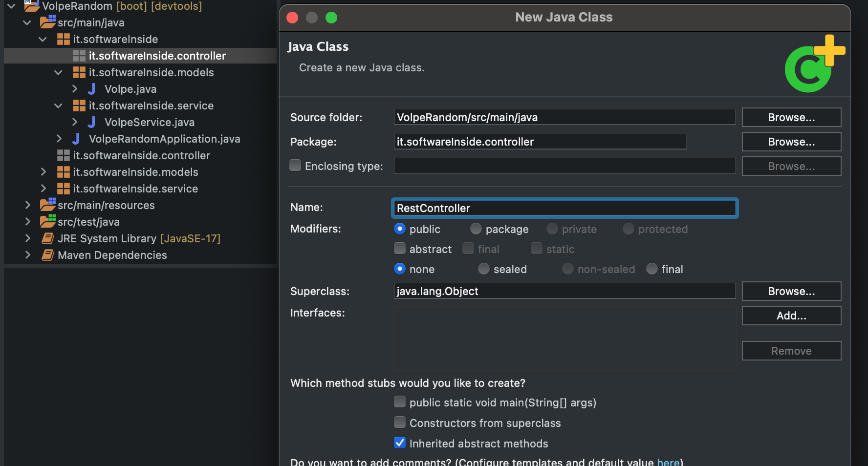Select the JRE System Library icon

[x=47, y=238]
